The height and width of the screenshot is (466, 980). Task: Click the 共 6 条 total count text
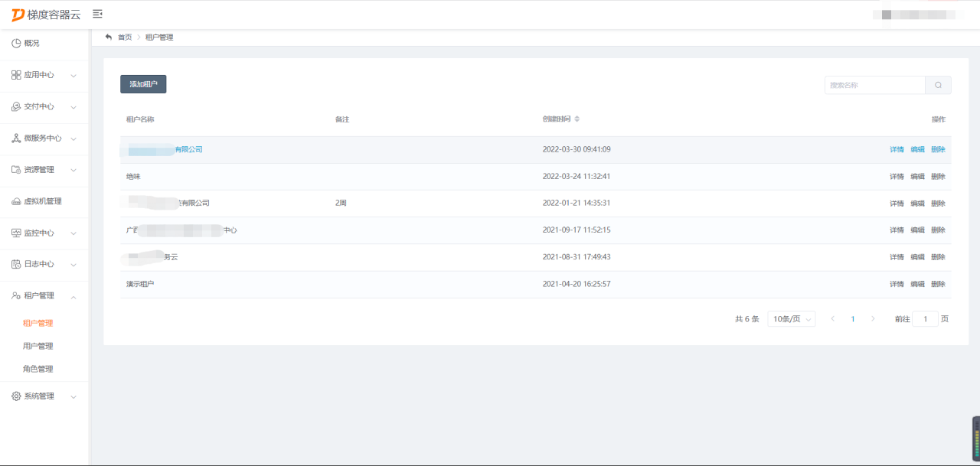click(x=746, y=319)
